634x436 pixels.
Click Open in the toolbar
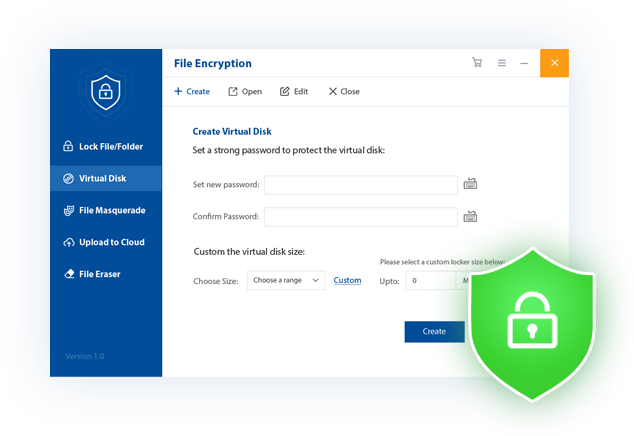245,91
